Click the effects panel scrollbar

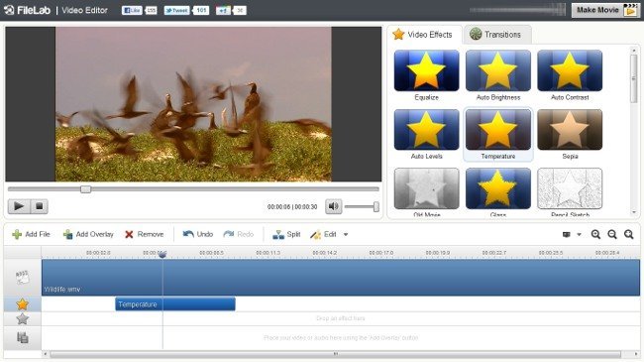point(634,78)
